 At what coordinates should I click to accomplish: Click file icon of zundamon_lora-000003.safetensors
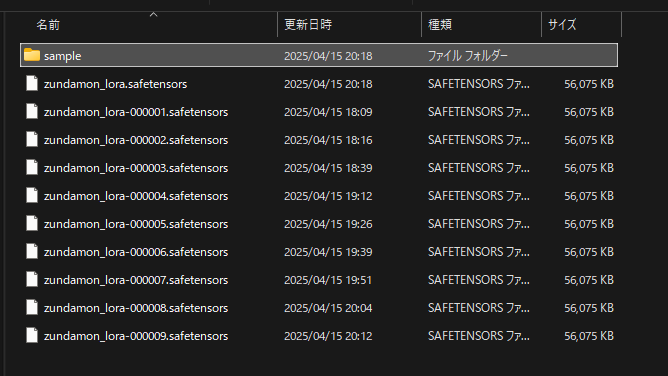[x=32, y=167]
